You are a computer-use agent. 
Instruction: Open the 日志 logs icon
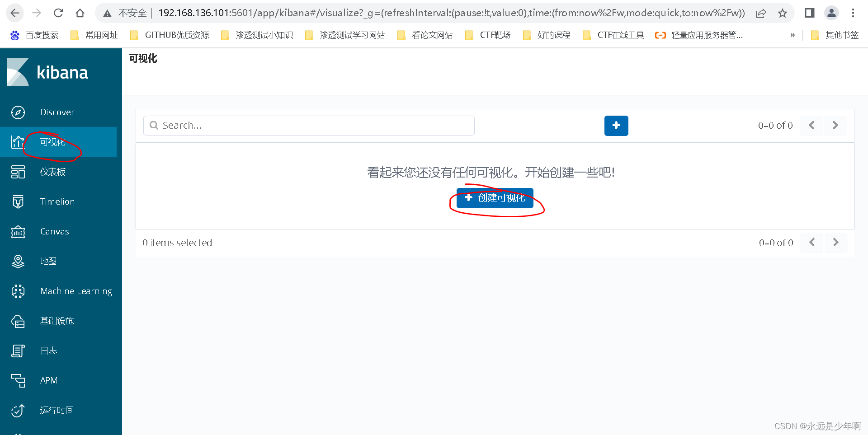point(18,351)
